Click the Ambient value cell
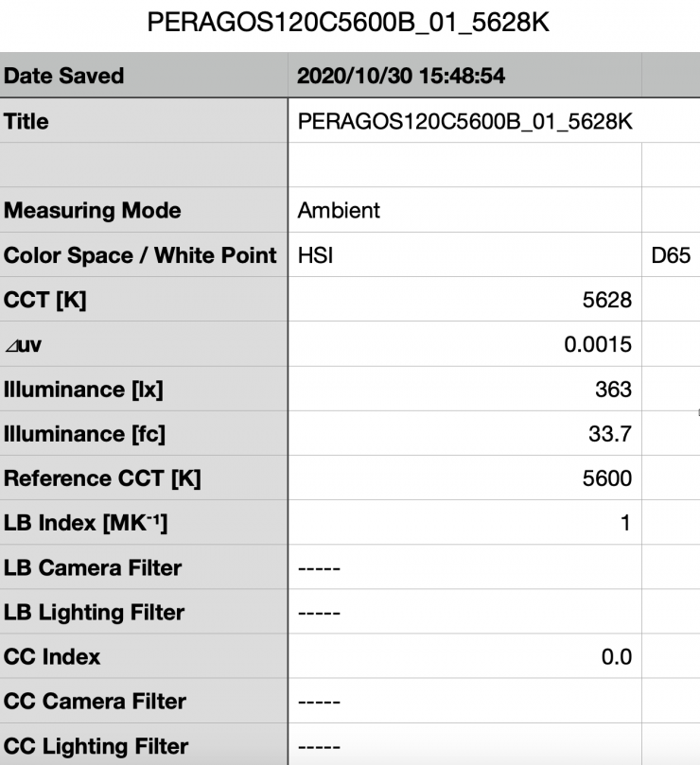The height and width of the screenshot is (765, 700). (464, 210)
